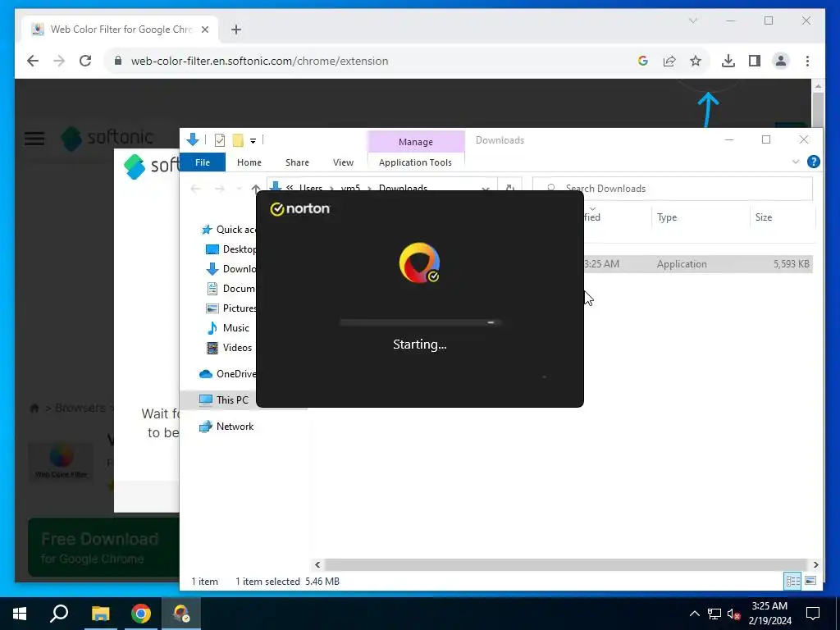
Task: Click the Explorer scroll right arrow
Action: (815, 564)
